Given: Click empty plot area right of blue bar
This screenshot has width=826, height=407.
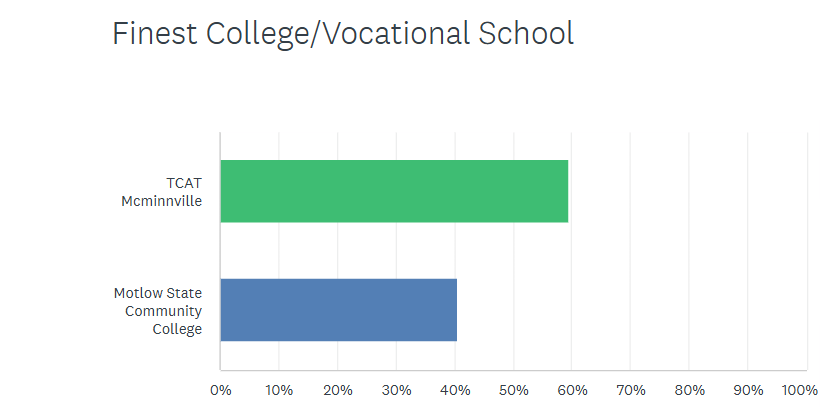Looking at the screenshot, I should [630, 309].
